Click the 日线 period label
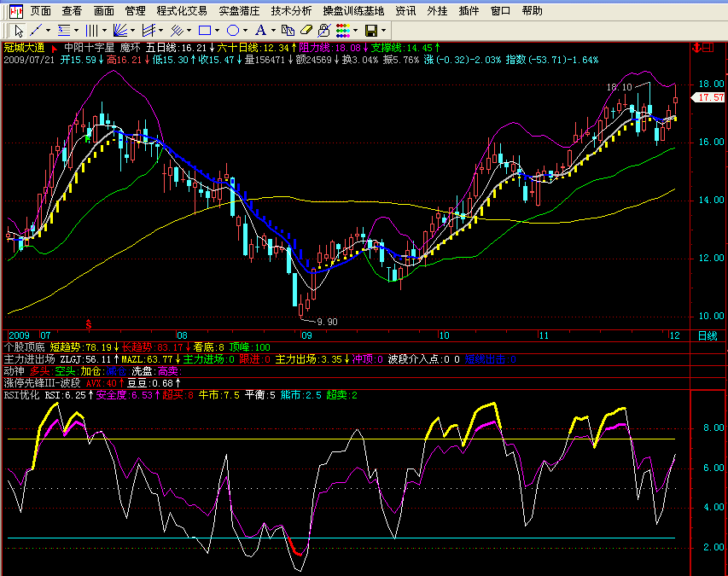Screen dimensions: 728x576 (708, 336)
